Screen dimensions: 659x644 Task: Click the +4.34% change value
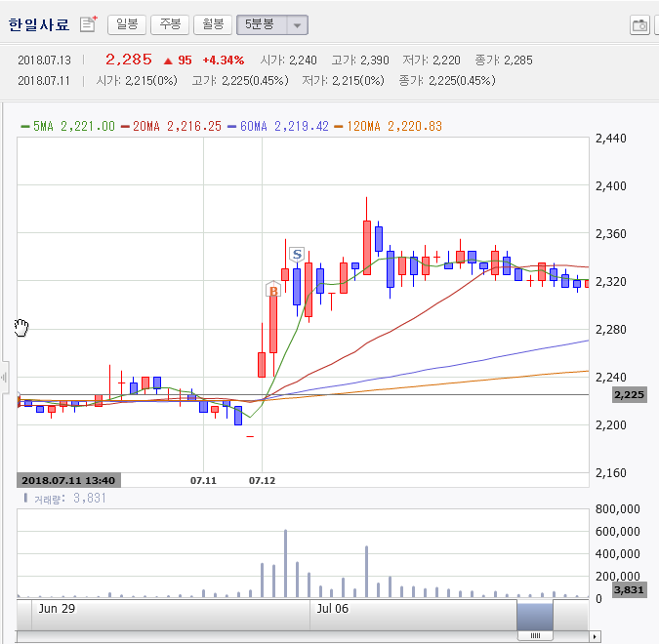[x=224, y=60]
